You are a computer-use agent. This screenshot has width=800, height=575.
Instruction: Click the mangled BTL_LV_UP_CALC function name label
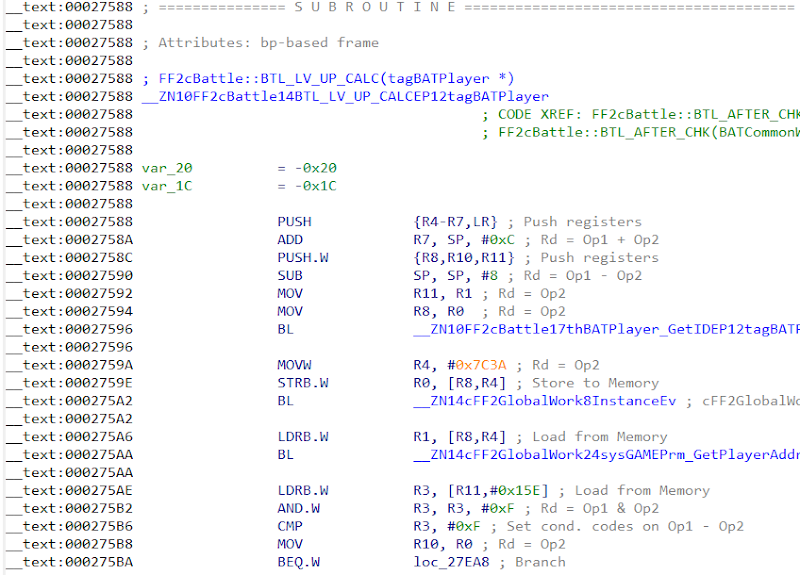point(345,97)
